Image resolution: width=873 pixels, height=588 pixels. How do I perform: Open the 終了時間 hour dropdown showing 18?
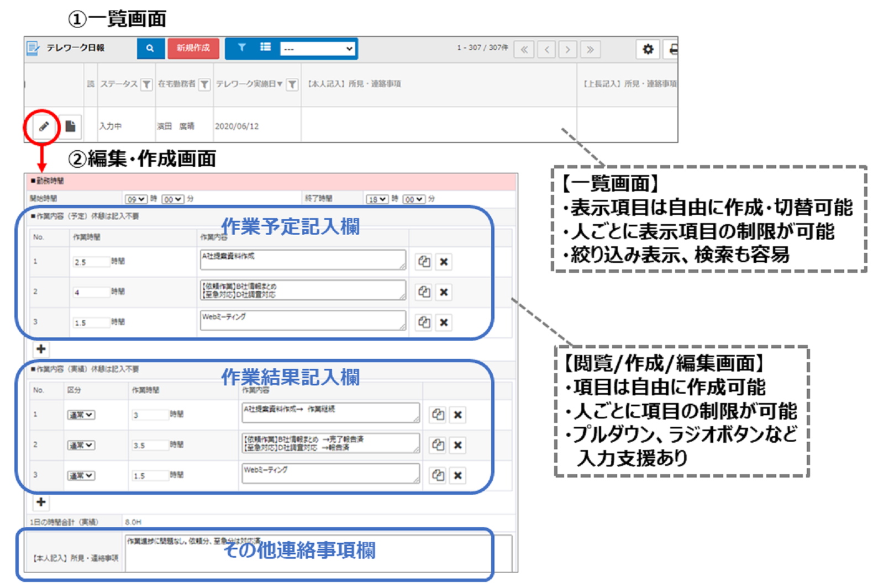(377, 199)
